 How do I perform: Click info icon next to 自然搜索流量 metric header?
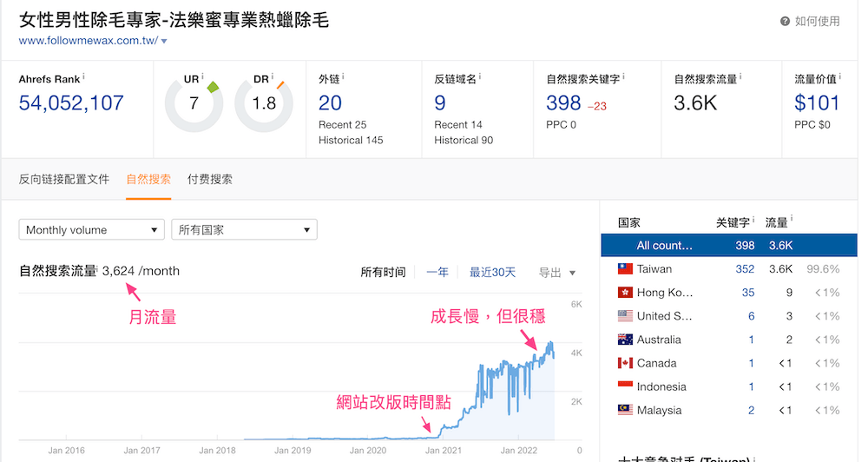(x=740, y=76)
